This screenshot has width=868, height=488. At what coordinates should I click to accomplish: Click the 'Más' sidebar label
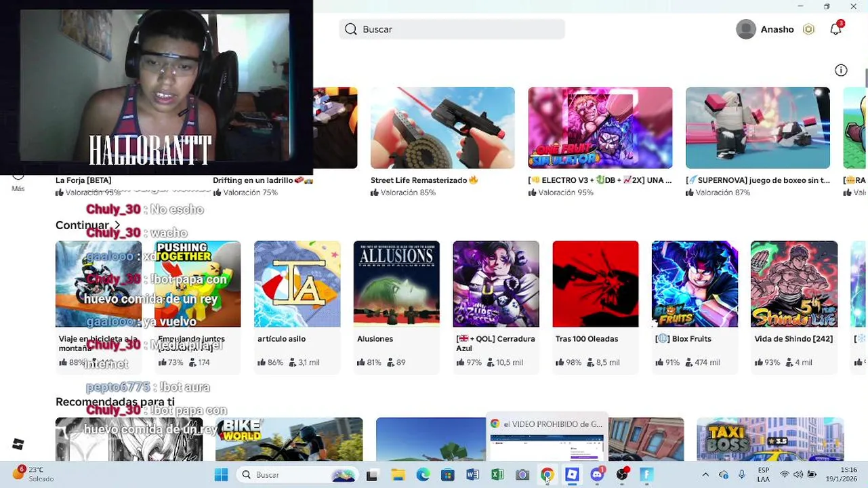coord(18,188)
